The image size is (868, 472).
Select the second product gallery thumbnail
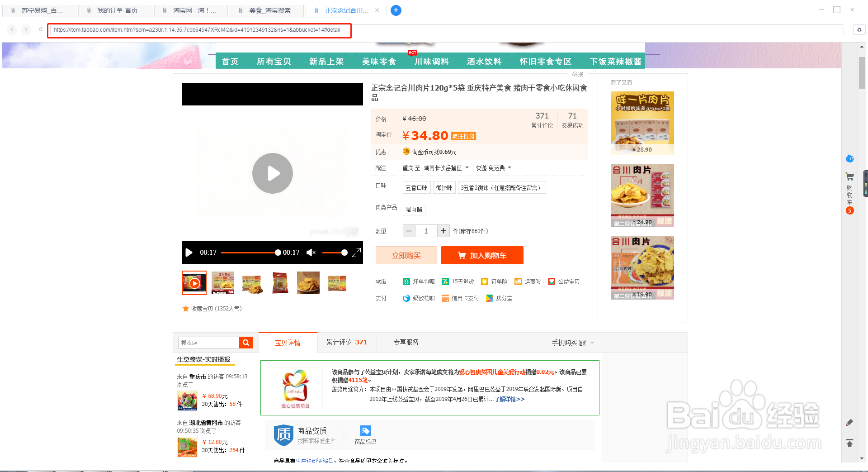(x=223, y=283)
